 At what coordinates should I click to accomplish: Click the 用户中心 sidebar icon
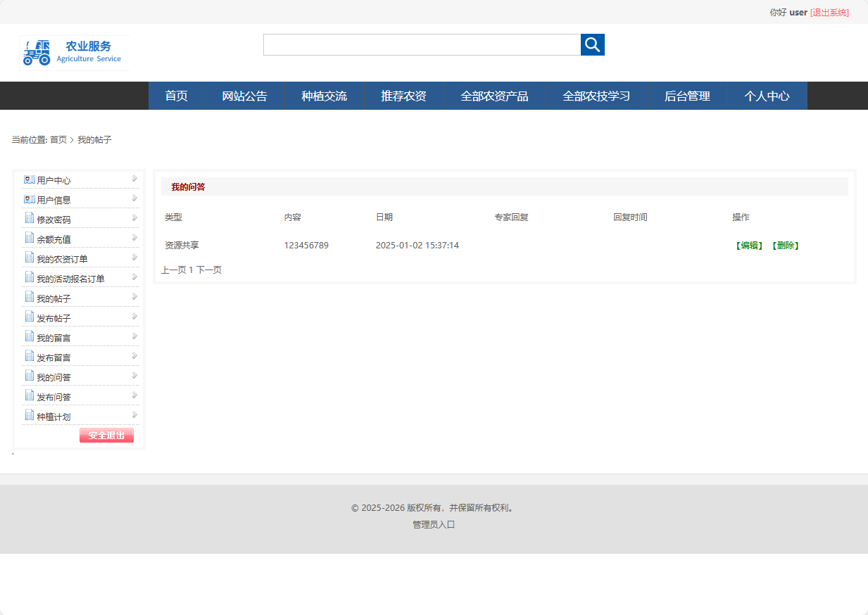(x=27, y=179)
